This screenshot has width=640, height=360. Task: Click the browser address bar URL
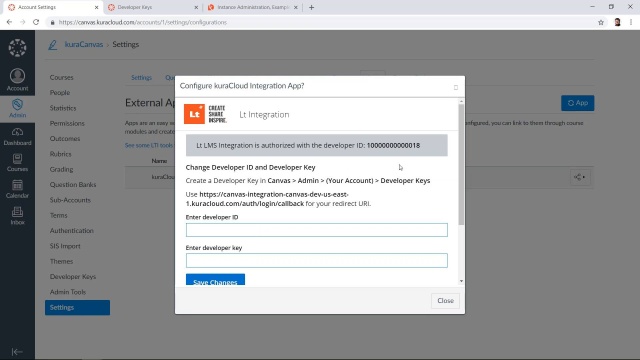[x=143, y=22]
